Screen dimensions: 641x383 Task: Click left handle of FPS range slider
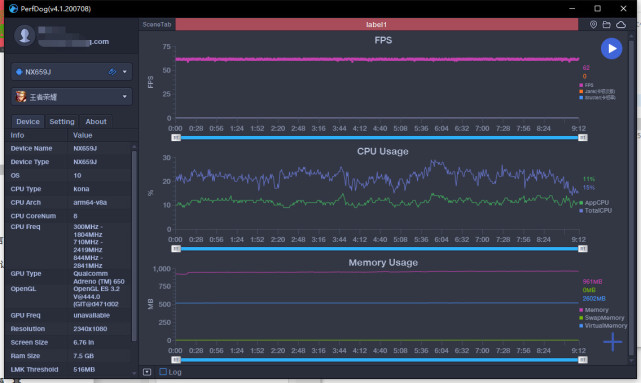tap(176, 138)
